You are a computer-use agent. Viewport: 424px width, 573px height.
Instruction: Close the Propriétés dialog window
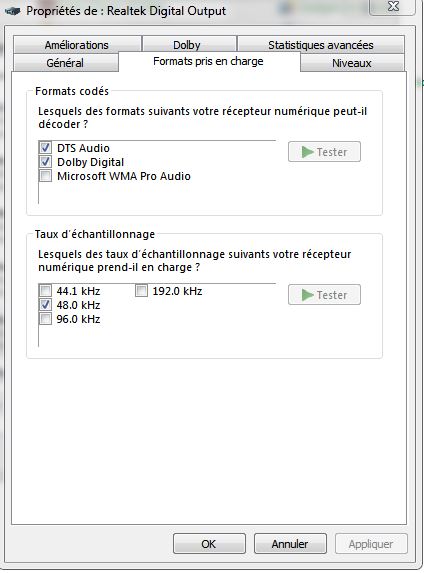click(393, 7)
